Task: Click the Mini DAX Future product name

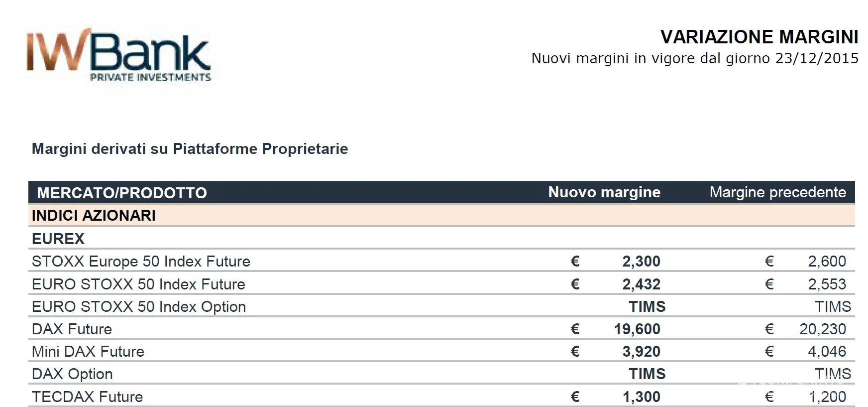Action: 88,351
